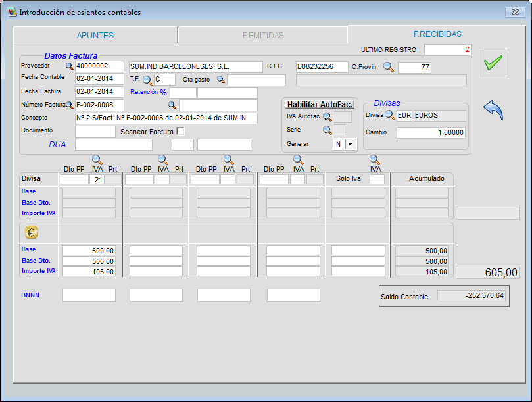Open C.Provin lookup magnifier
This screenshot has width=532, height=402.
tap(388, 66)
